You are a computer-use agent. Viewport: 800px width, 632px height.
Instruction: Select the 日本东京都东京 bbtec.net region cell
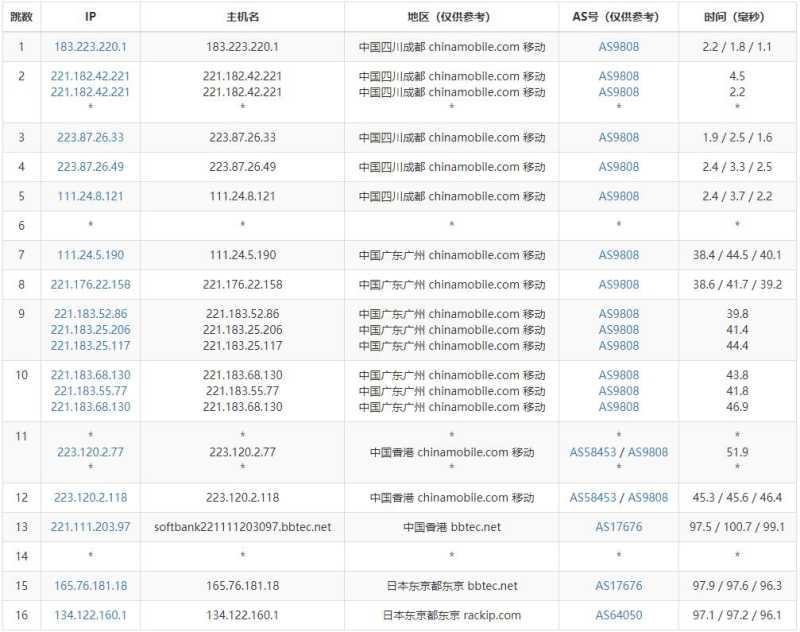tap(452, 586)
